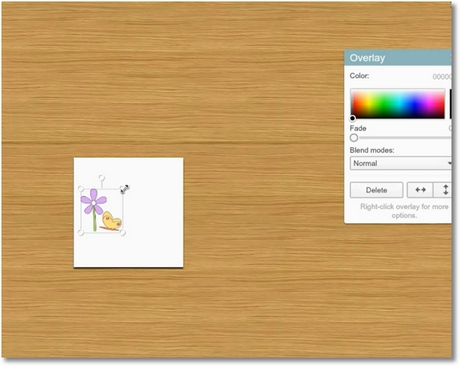Click the top-right overlay corner handle

click(123, 189)
